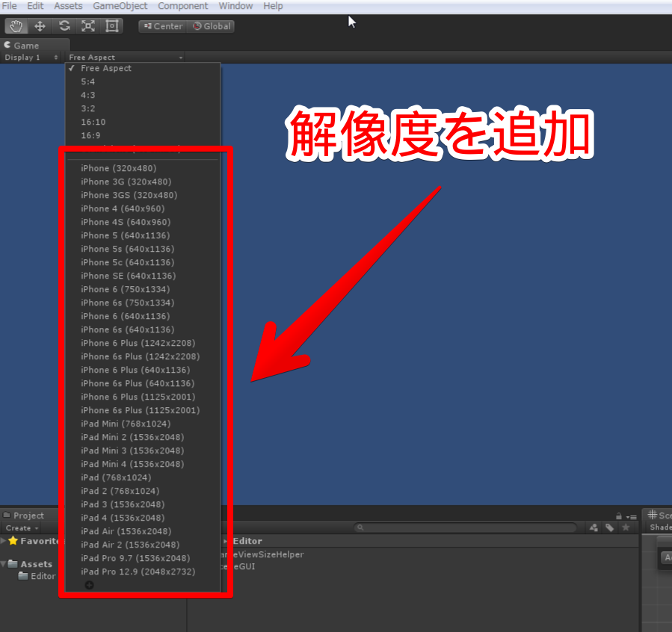
Task: Toggle the Global handle rotation button
Action: click(x=212, y=26)
